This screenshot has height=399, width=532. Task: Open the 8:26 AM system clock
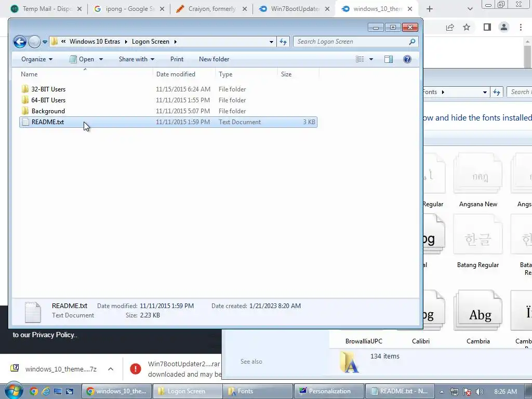pos(506,392)
